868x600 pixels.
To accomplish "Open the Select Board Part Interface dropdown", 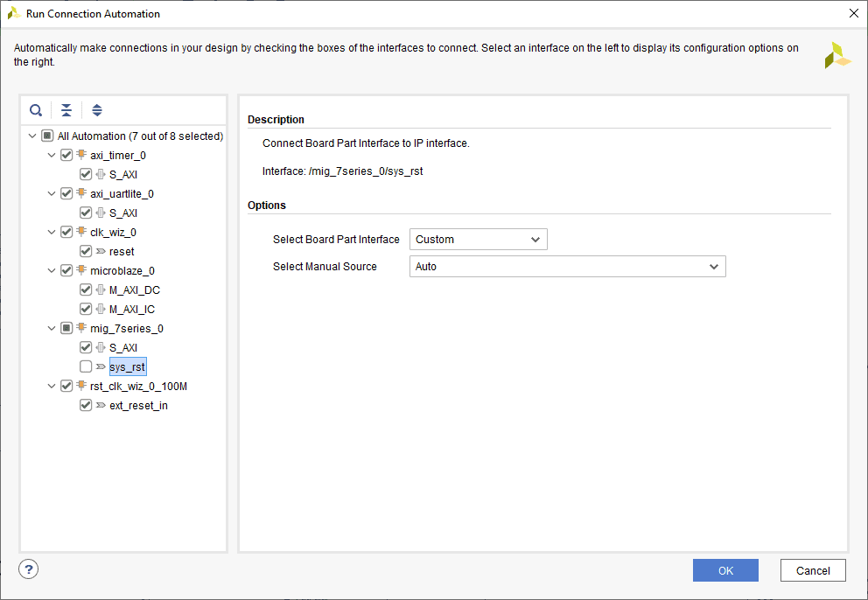I will pos(478,240).
